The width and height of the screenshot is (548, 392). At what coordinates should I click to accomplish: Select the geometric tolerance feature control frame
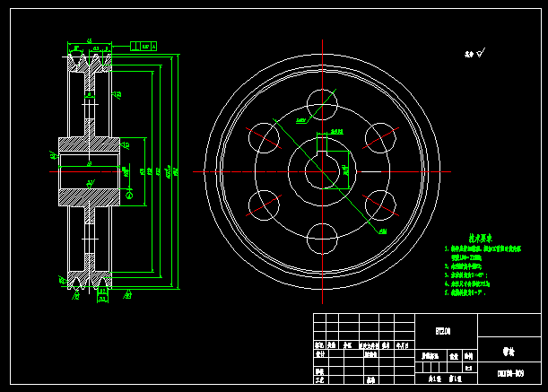[x=144, y=46]
